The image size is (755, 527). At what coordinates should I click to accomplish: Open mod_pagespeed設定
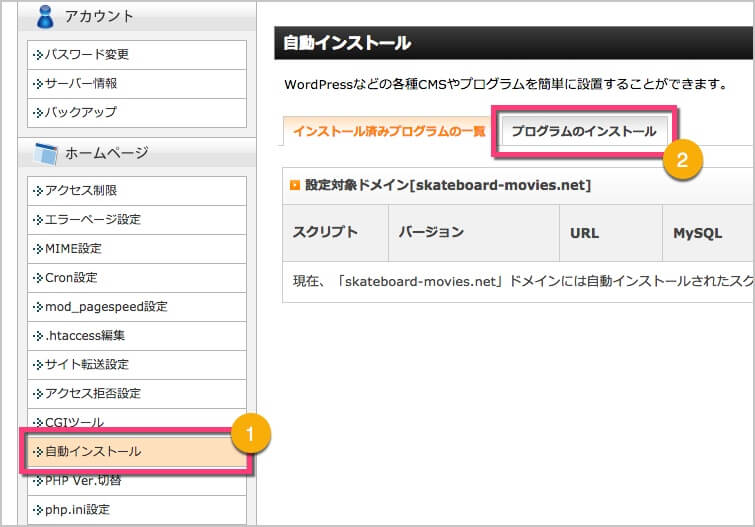[137, 307]
